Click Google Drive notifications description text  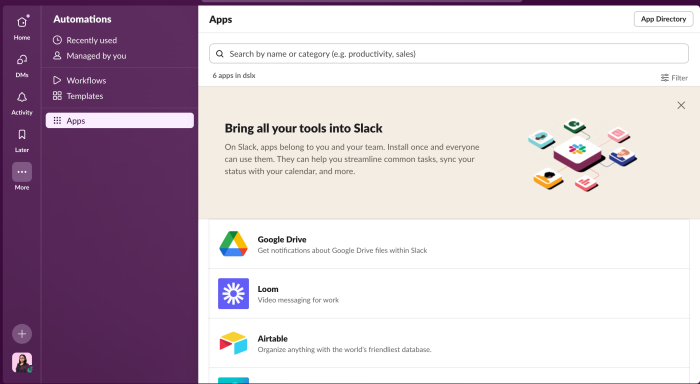(x=342, y=250)
